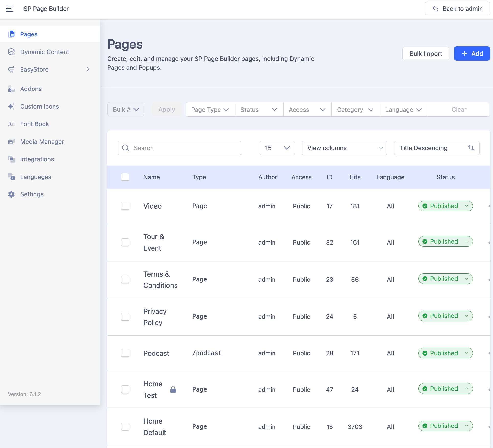The image size is (493, 448).
Task: Click the hamburger menu icon
Action: tap(10, 9)
